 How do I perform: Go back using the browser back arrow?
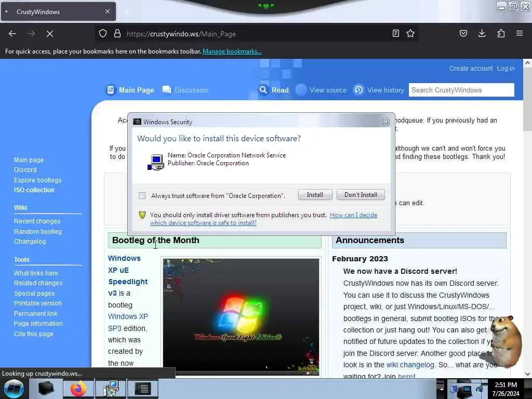[12, 34]
